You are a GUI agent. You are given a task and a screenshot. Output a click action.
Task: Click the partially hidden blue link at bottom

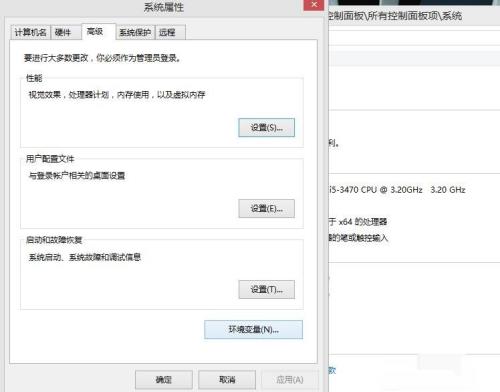[332, 370]
